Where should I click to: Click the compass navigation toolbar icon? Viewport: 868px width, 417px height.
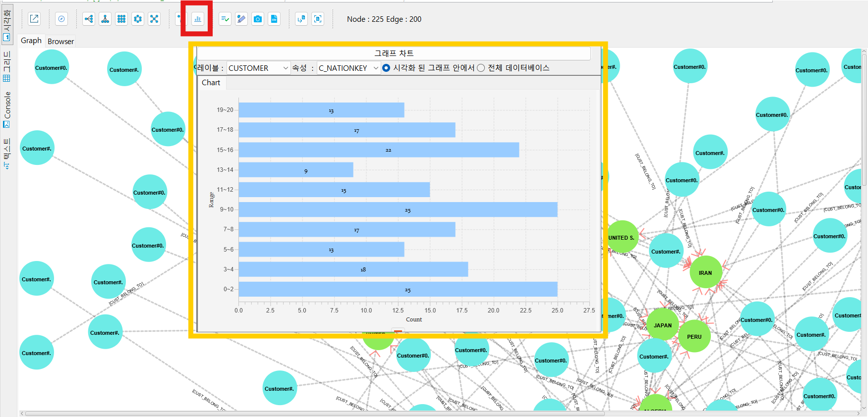click(61, 19)
